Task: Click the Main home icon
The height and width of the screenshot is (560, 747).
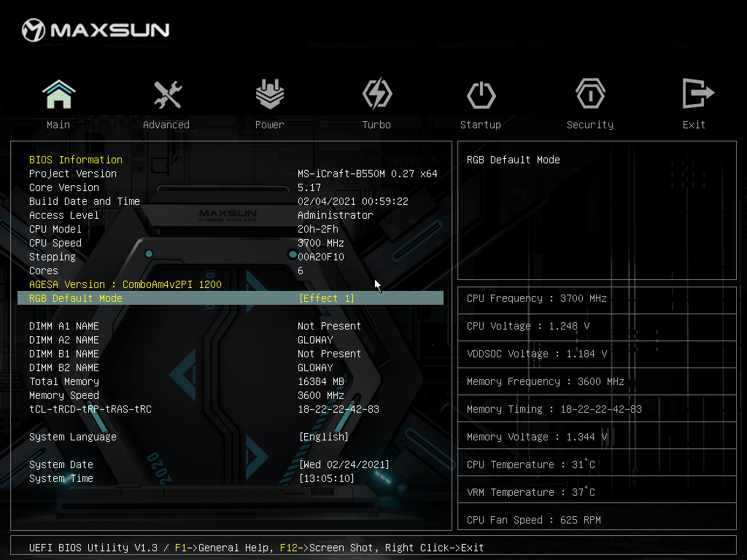Action: pos(58,94)
